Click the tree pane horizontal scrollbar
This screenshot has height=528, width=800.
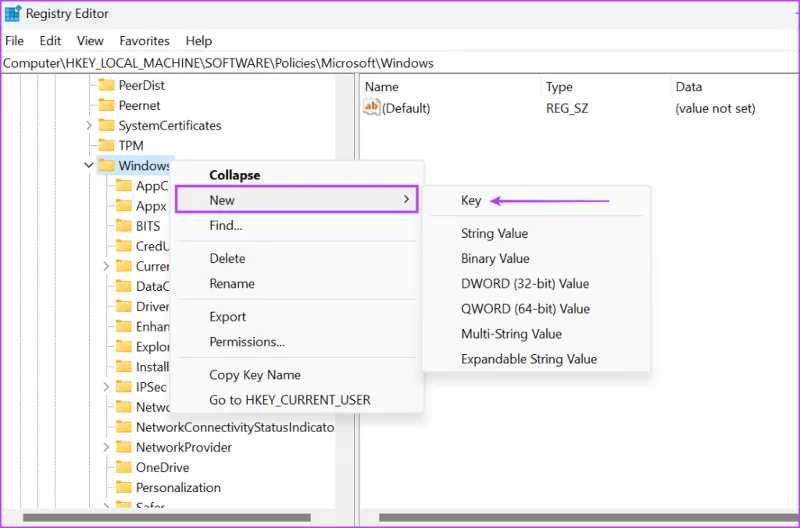[x=167, y=517]
